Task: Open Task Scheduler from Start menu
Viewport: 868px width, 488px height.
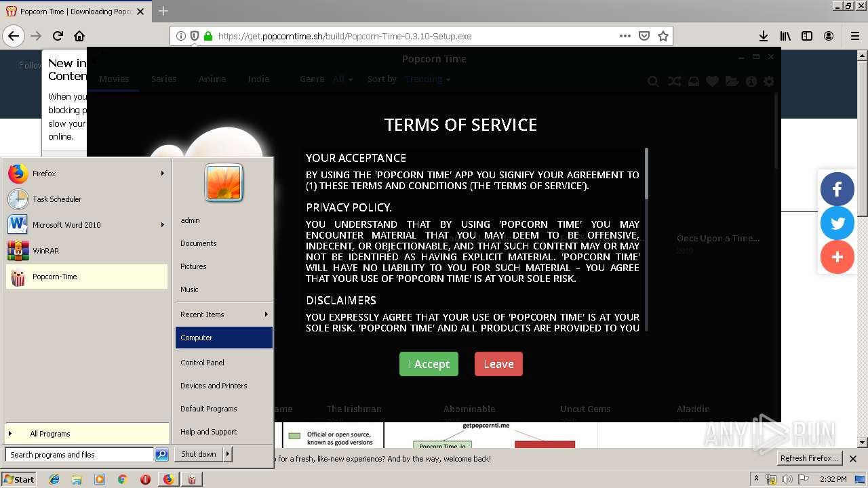Action: tap(87, 199)
